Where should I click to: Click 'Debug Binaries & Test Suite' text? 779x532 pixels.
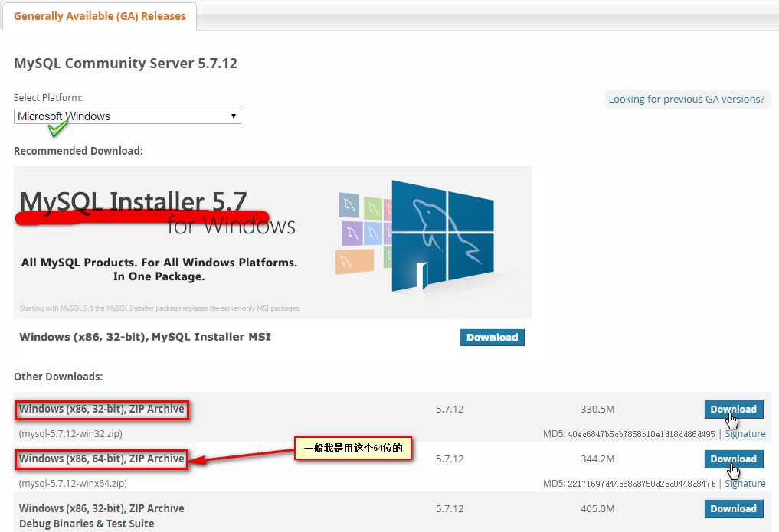tap(87, 524)
